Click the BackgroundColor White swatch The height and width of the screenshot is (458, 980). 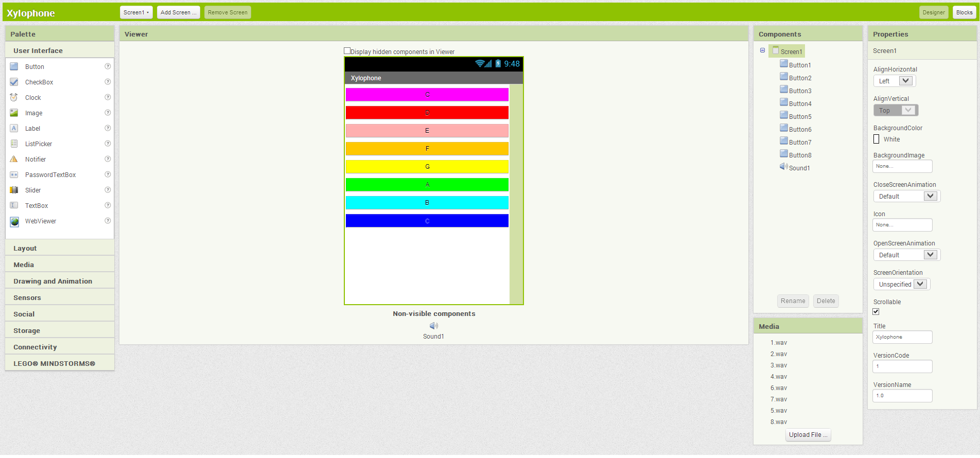pyautogui.click(x=877, y=139)
